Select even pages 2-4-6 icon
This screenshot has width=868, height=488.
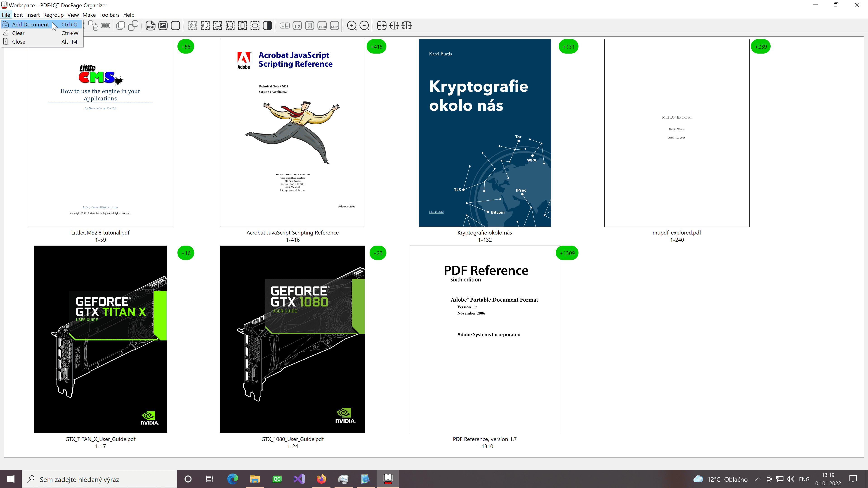tap(218, 26)
